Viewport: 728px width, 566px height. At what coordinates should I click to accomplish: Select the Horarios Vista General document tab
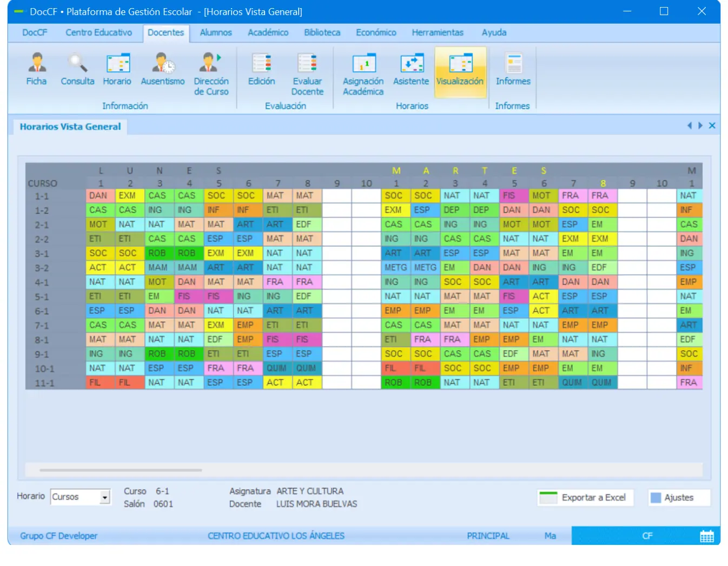click(x=70, y=127)
